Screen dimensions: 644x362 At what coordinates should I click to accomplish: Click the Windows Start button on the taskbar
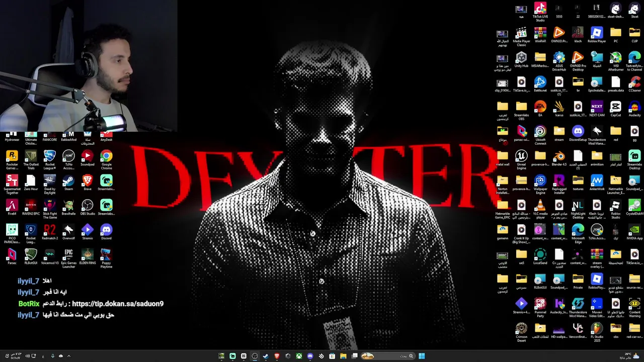(x=422, y=356)
